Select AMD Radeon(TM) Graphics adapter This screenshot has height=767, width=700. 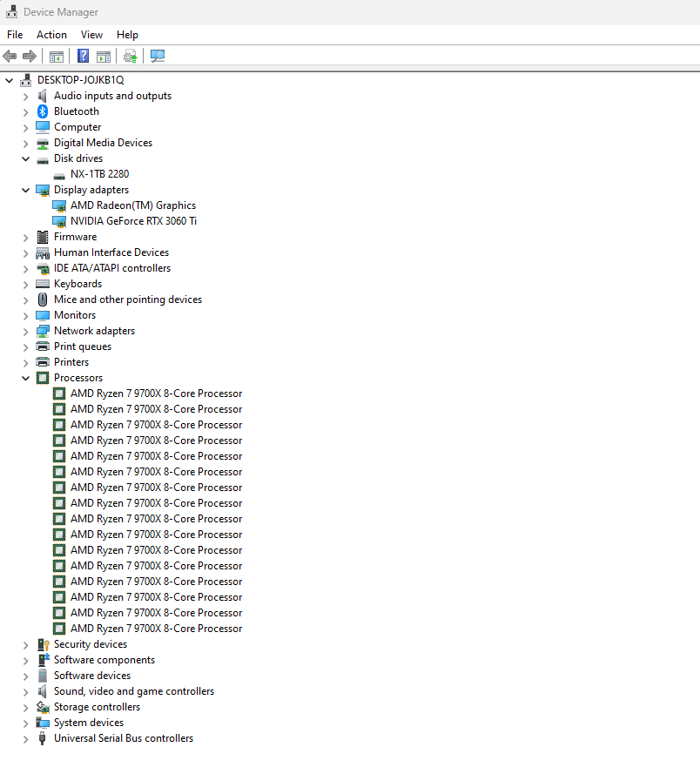click(132, 205)
